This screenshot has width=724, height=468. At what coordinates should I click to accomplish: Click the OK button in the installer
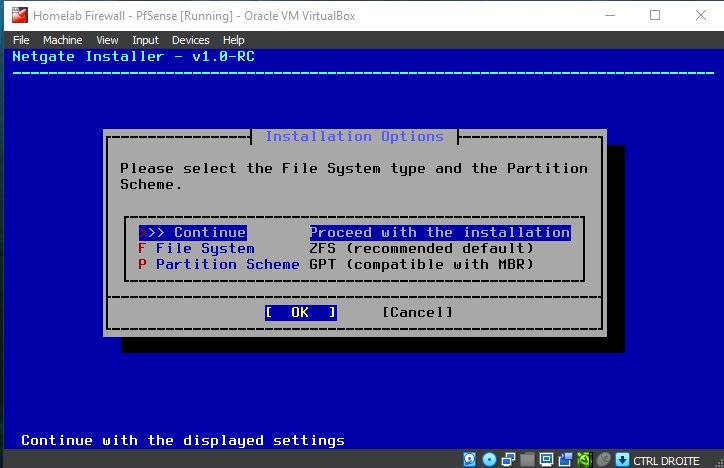coord(301,312)
